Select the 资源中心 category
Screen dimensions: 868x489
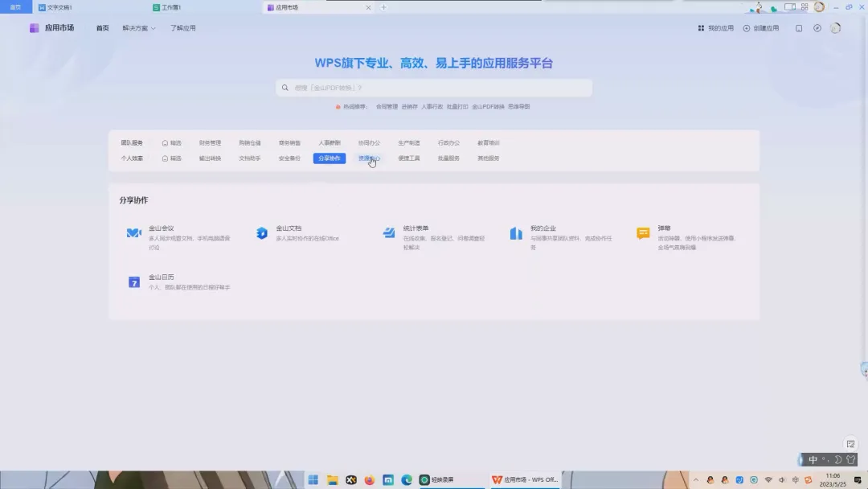369,158
